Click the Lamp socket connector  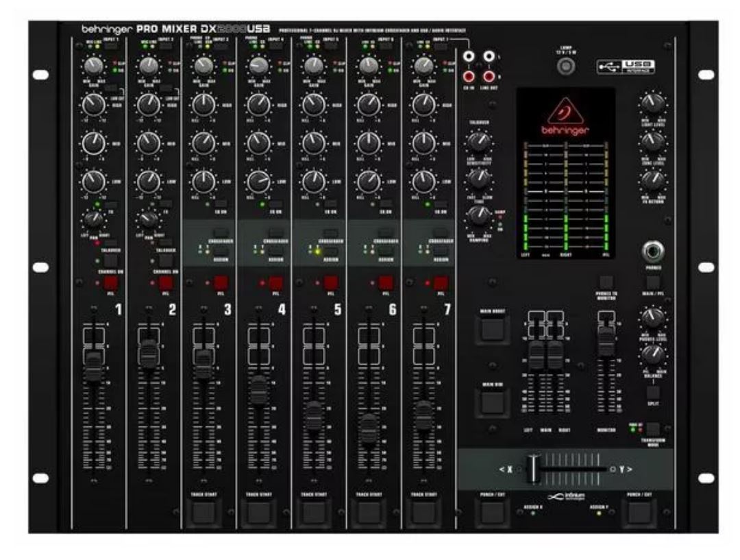click(566, 66)
